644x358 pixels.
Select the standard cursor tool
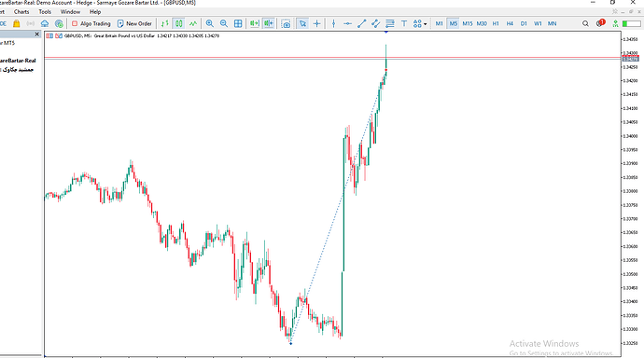point(302,24)
